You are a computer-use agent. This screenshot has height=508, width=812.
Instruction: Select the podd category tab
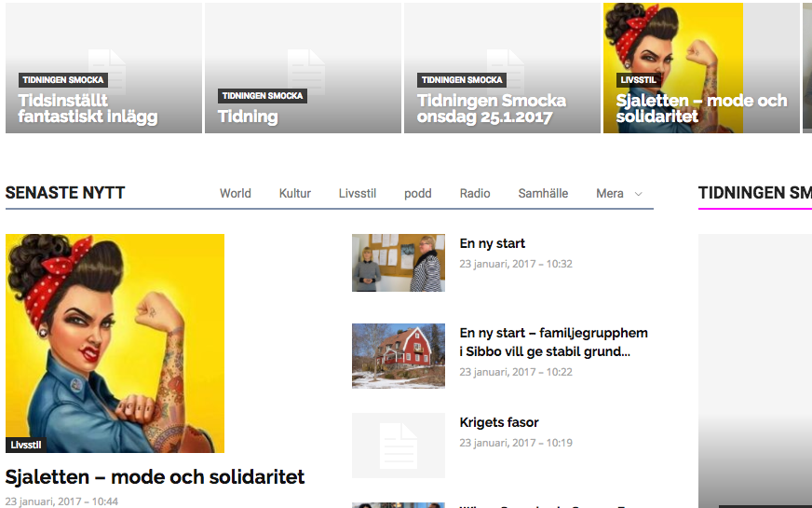(x=418, y=193)
